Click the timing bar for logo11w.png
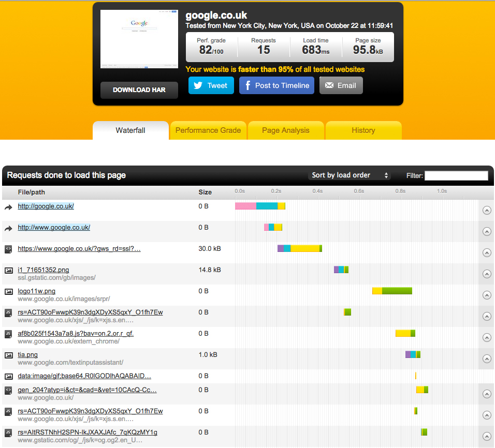This screenshot has height=448, width=495. (x=392, y=291)
